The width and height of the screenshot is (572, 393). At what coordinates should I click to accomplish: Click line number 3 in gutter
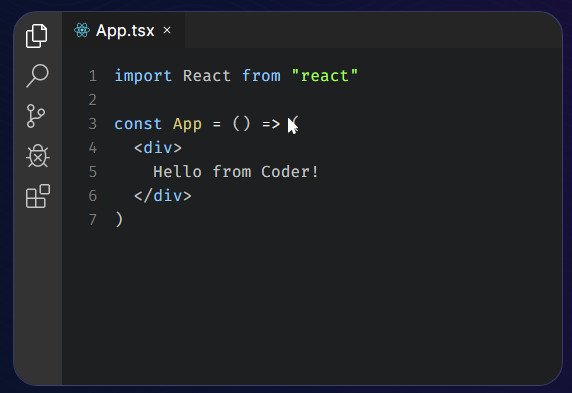(93, 124)
